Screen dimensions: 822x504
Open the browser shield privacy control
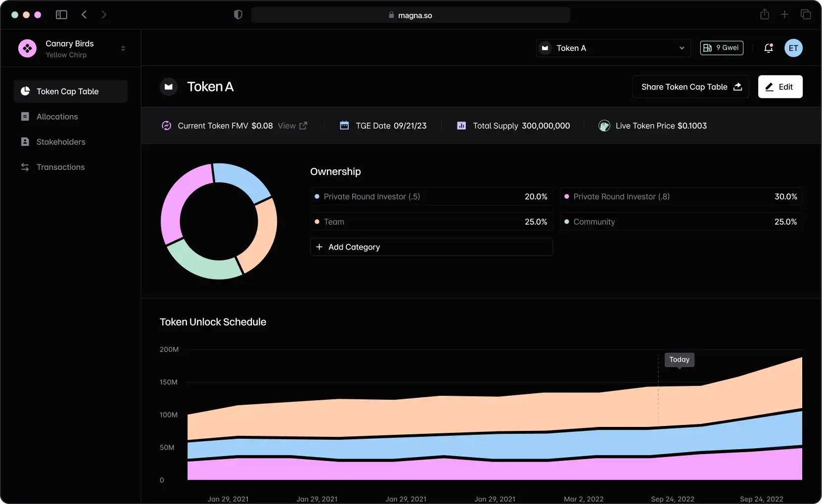tap(238, 15)
